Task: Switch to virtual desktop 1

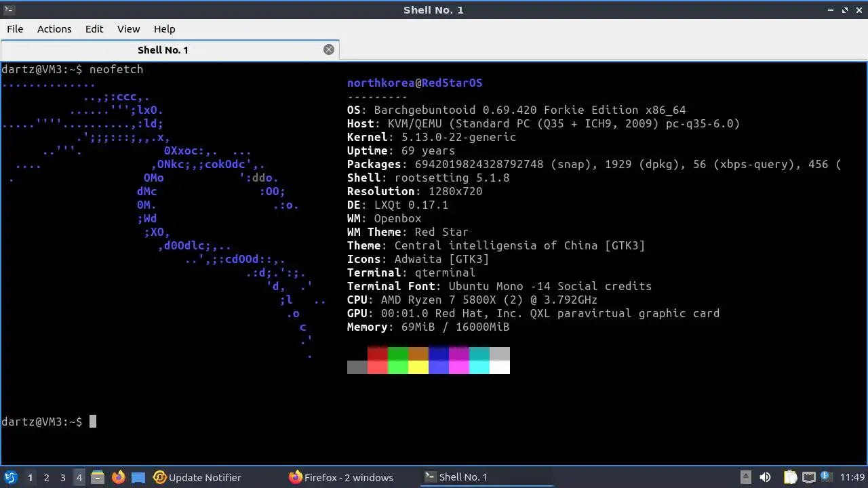Action: [x=30, y=477]
